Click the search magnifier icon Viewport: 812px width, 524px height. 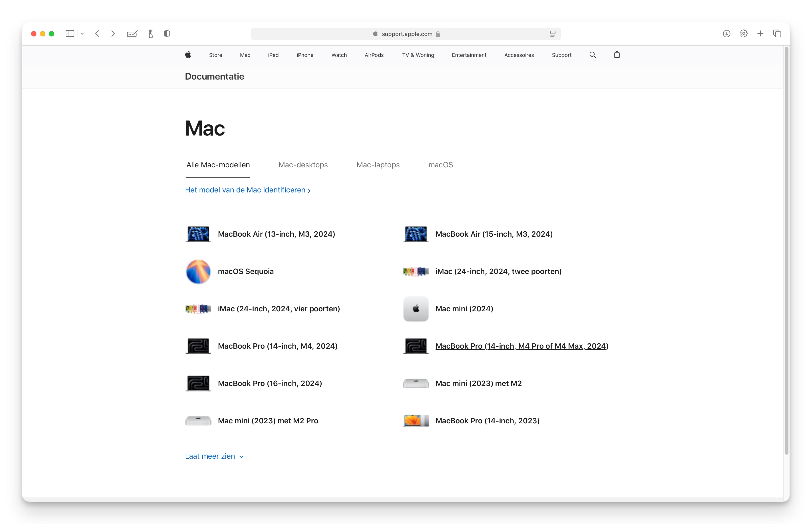click(593, 55)
